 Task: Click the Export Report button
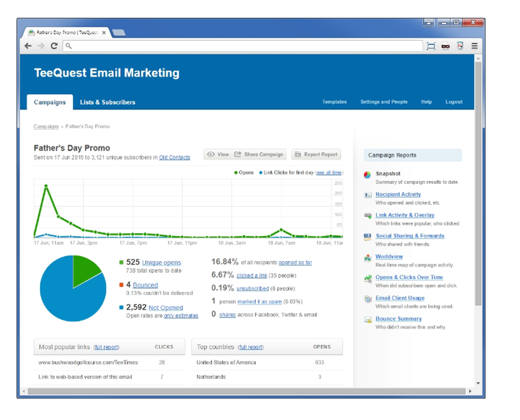316,154
